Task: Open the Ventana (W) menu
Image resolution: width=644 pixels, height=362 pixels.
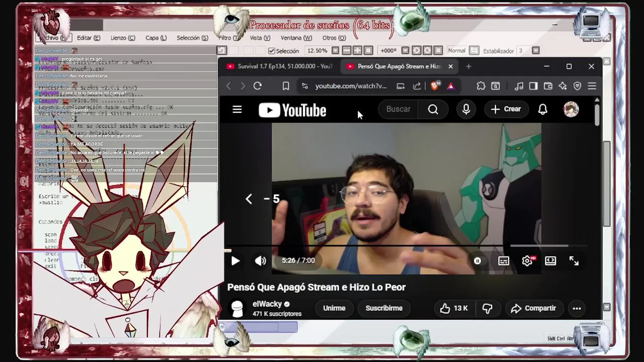Action: (296, 38)
